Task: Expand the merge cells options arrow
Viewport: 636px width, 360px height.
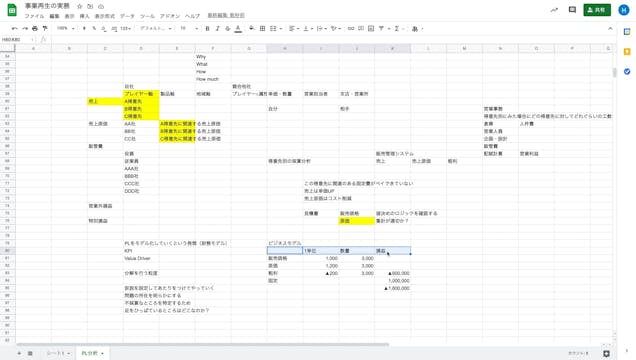Action: click(281, 29)
